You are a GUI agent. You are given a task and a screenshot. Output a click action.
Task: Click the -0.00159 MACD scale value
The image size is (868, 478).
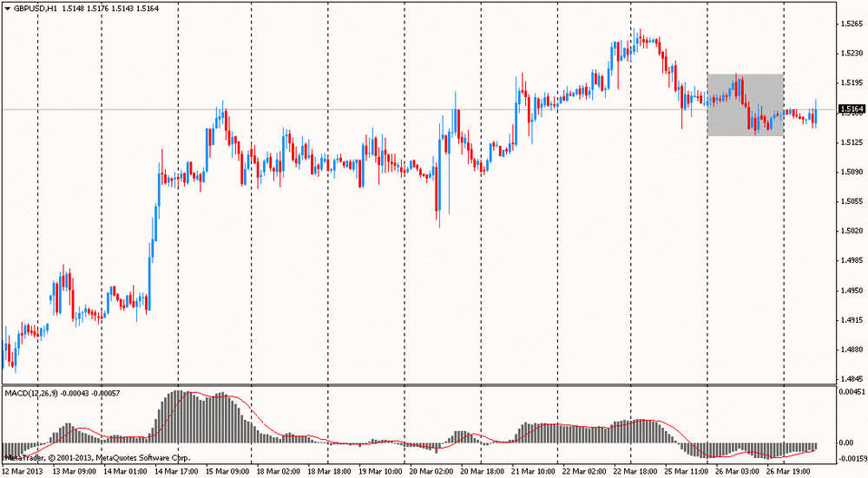pyautogui.click(x=852, y=458)
